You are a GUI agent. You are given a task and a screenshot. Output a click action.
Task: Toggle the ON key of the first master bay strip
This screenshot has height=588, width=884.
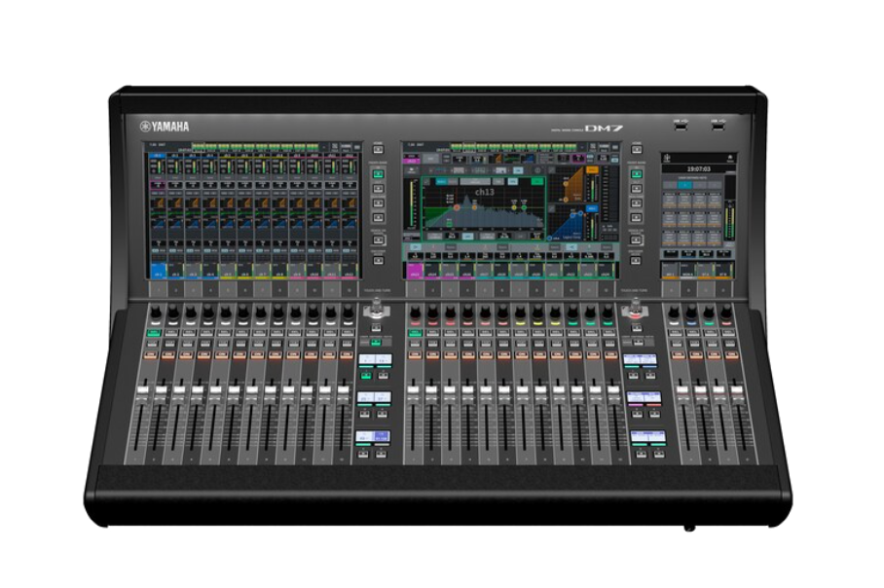coord(679,354)
